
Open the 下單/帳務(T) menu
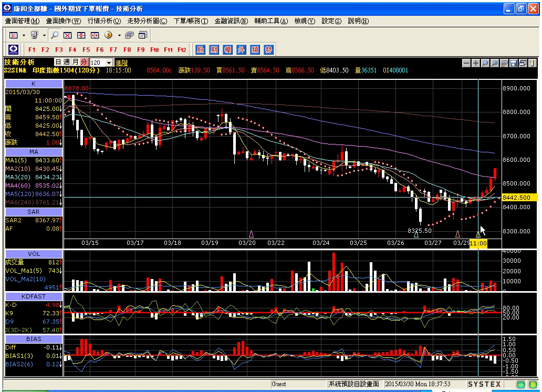[x=191, y=21]
